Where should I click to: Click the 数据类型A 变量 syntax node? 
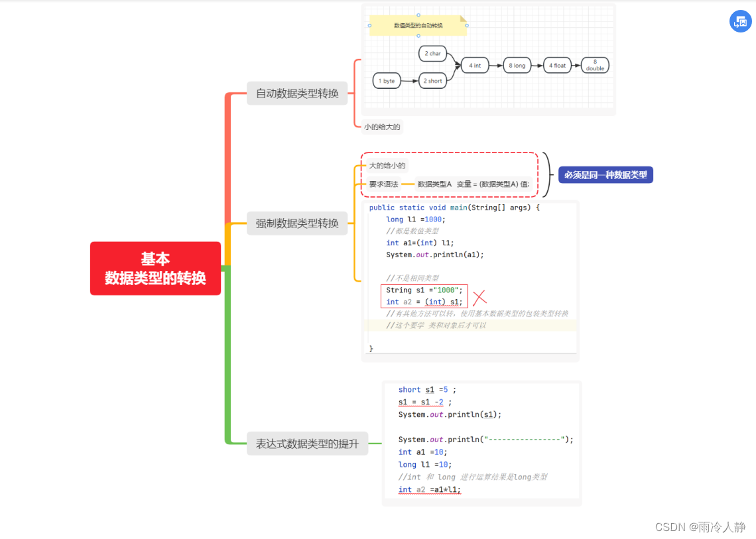[x=473, y=184]
